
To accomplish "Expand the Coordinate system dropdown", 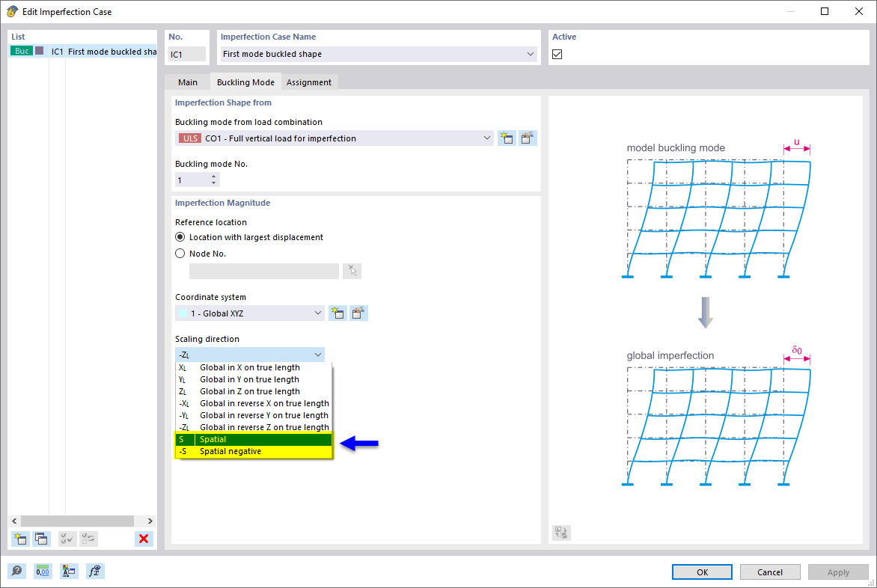I will tap(318, 313).
